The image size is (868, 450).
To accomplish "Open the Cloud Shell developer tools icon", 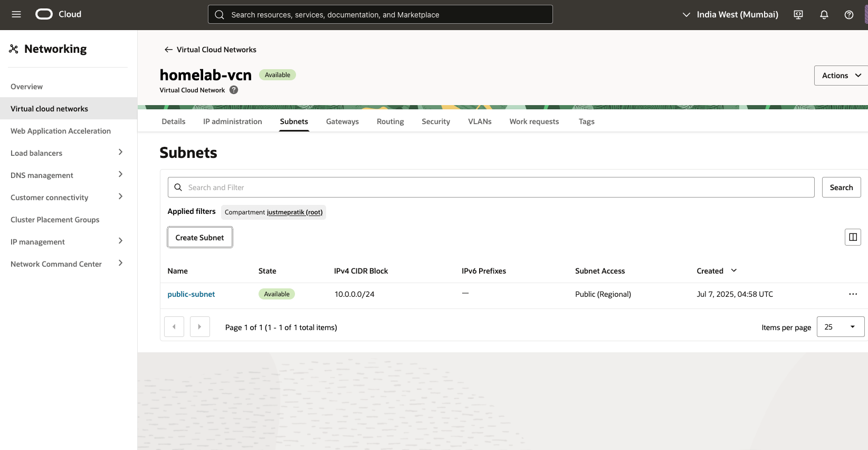I will tap(798, 15).
